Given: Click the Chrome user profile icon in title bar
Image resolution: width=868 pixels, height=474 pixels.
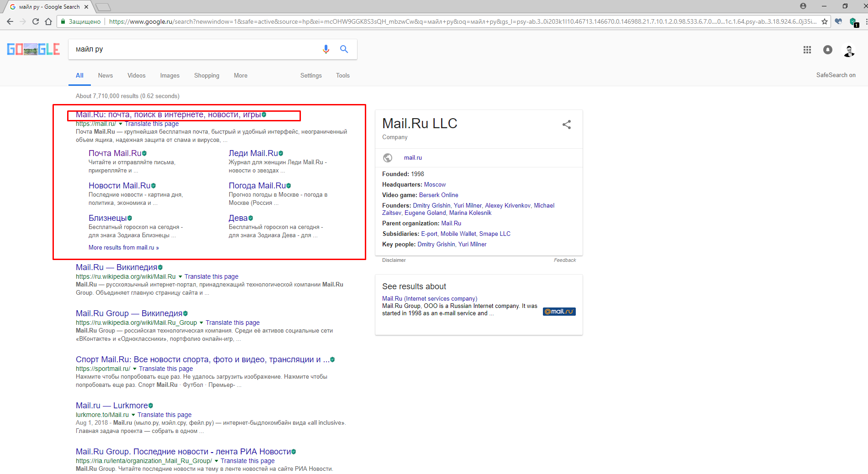Looking at the screenshot, I should tap(803, 6).
